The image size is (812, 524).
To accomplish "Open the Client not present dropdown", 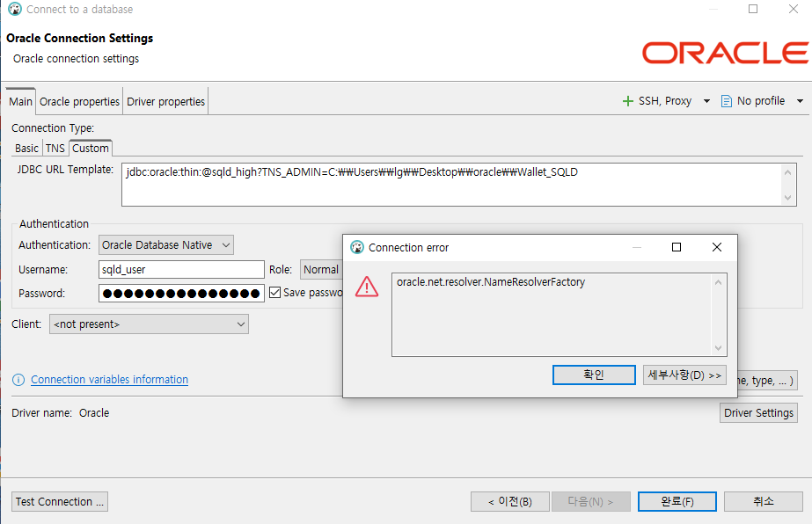I will [x=149, y=324].
